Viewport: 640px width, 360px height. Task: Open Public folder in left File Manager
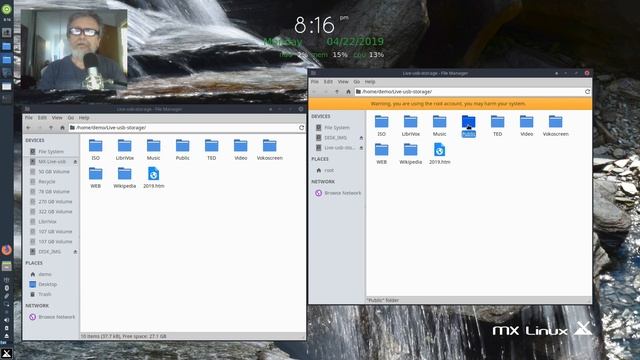point(182,149)
